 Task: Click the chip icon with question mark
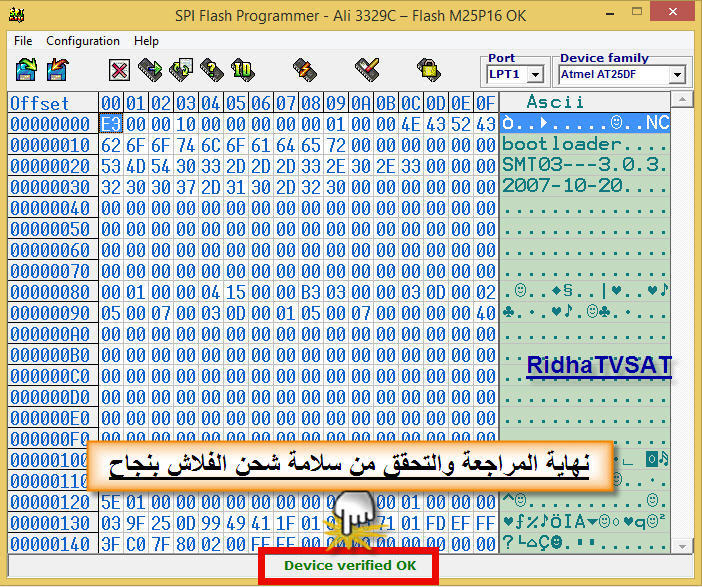pos(211,70)
